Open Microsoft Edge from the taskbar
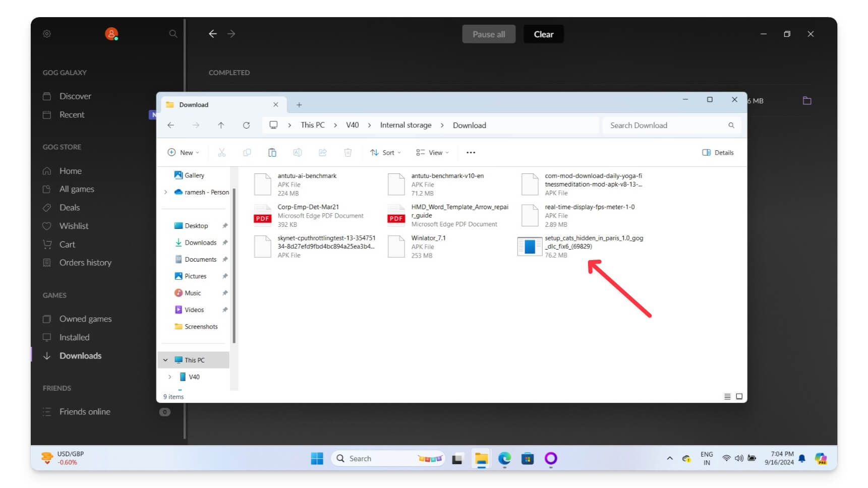This screenshot has width=868, height=488. coord(504,458)
